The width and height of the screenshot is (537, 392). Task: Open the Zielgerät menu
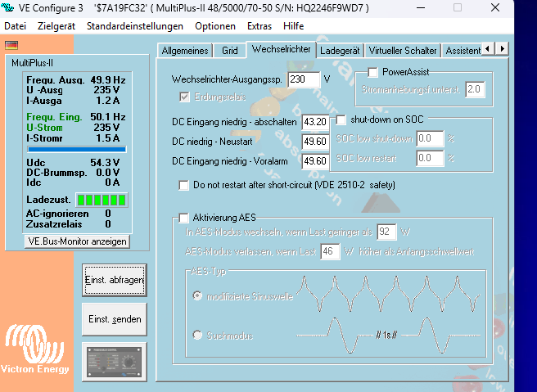click(57, 26)
